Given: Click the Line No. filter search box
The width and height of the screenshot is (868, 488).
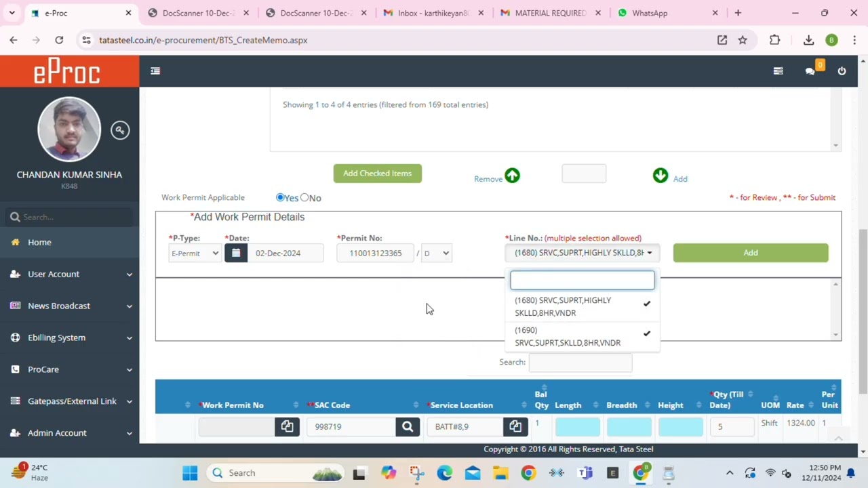Looking at the screenshot, I should [x=583, y=280].
